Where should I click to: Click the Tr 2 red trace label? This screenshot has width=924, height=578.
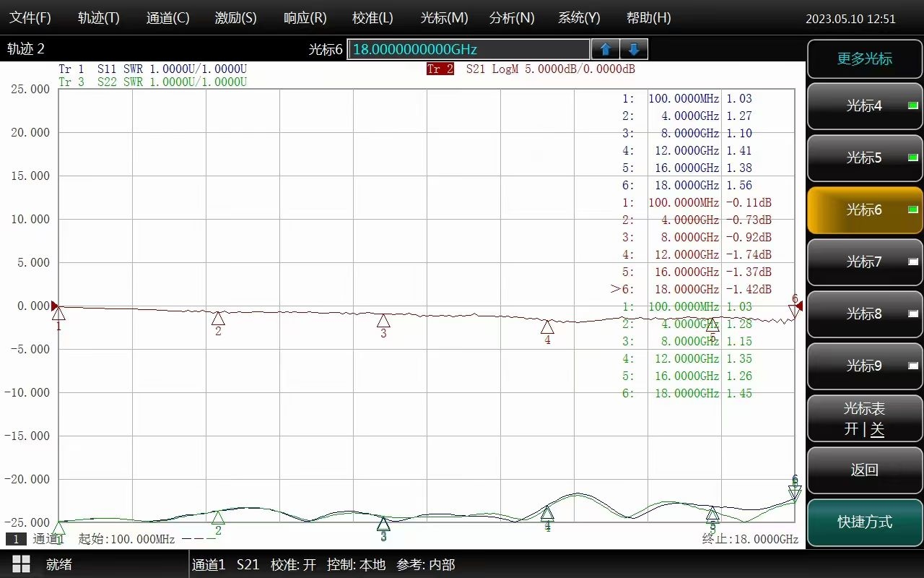click(440, 69)
